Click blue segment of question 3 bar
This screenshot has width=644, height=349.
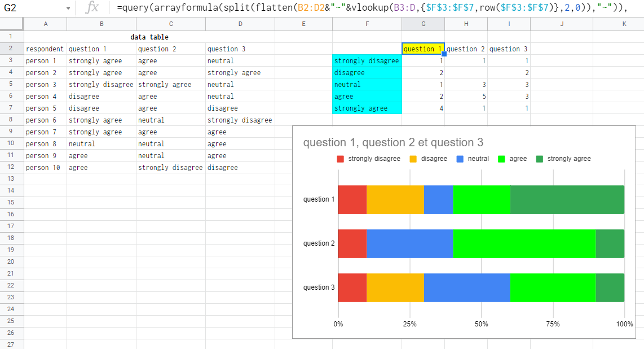[x=467, y=288]
